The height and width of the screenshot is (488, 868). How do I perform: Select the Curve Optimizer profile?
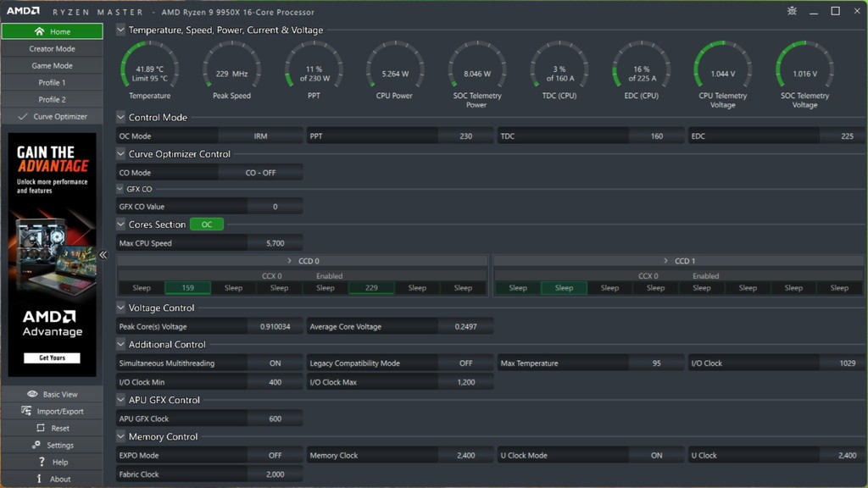pyautogui.click(x=59, y=117)
